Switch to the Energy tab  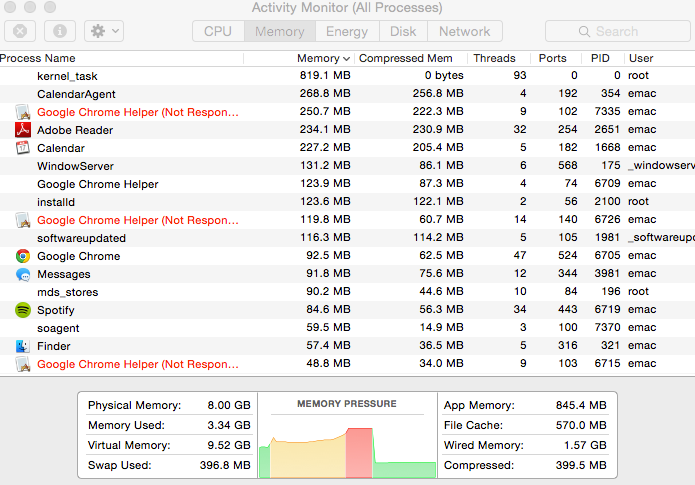pyautogui.click(x=347, y=31)
